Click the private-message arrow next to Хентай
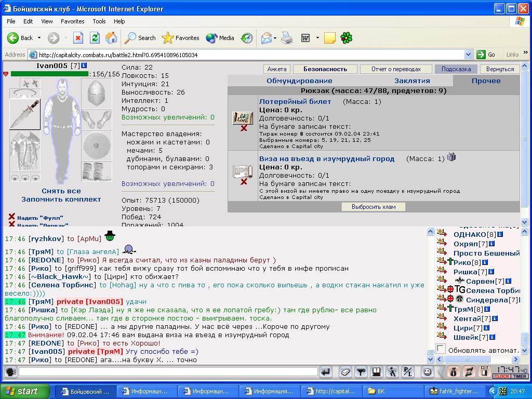The image size is (532, 399). (442, 318)
